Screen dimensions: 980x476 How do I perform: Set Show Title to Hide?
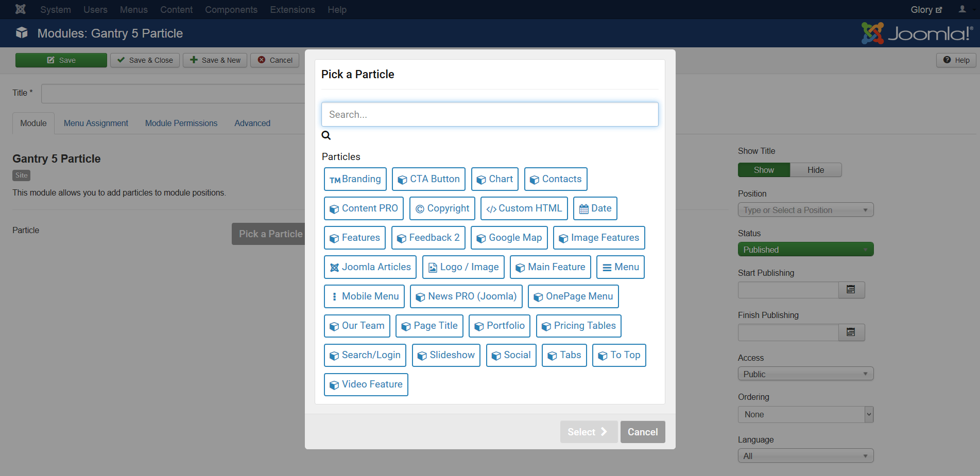pos(815,170)
